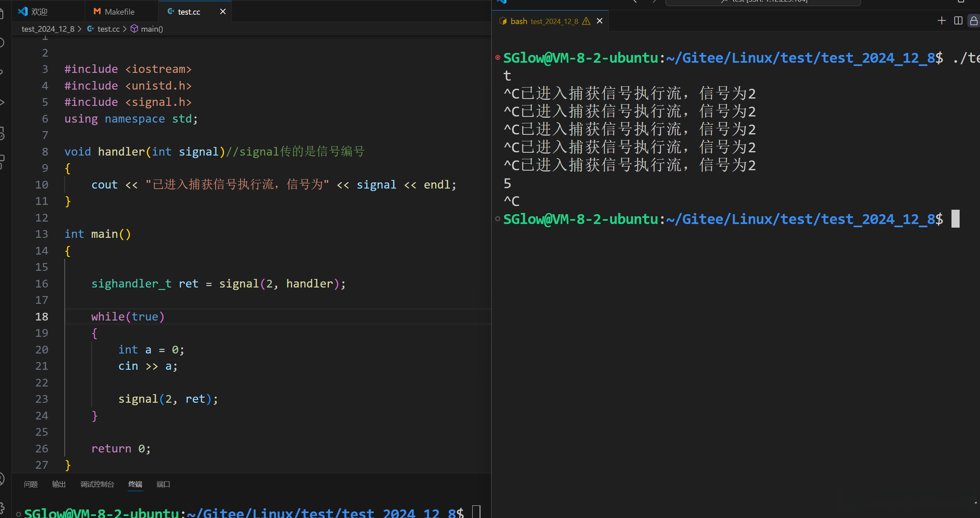Click line number 18 in gutter
The width and height of the screenshot is (980, 518).
(x=42, y=317)
